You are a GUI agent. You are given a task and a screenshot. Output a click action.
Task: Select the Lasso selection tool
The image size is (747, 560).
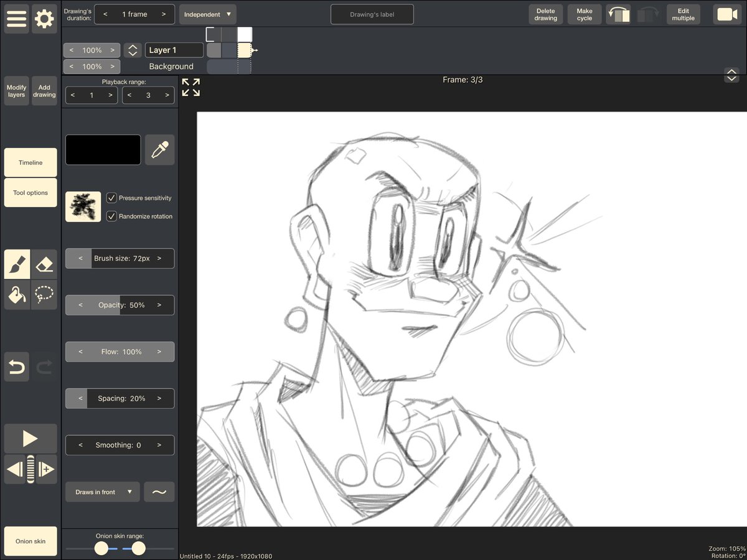[44, 295]
